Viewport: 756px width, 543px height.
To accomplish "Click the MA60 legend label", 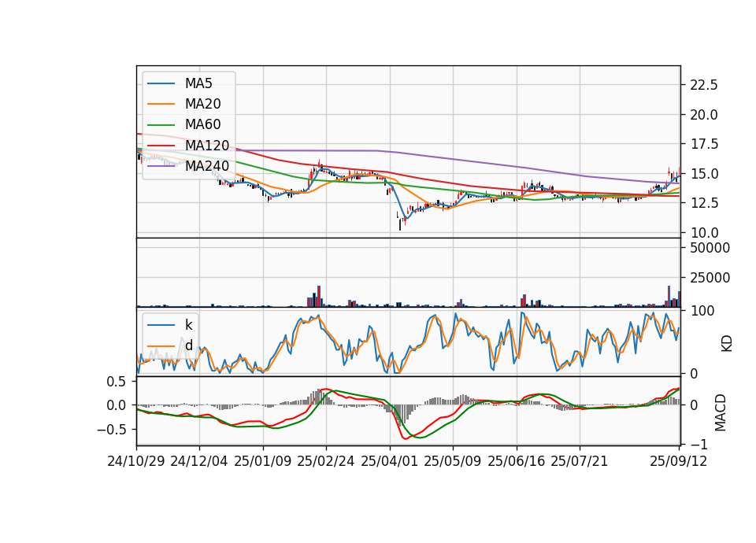I will (x=202, y=124).
